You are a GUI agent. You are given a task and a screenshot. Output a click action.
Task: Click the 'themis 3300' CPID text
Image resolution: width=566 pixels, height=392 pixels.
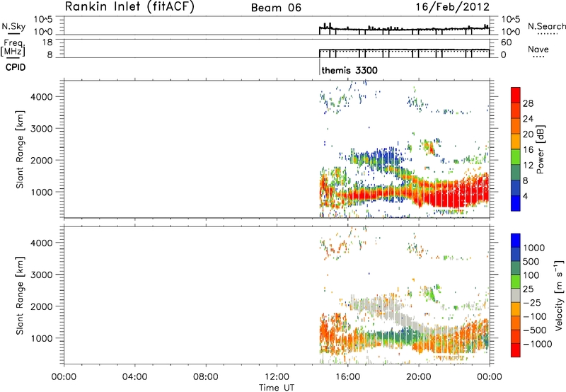click(350, 70)
